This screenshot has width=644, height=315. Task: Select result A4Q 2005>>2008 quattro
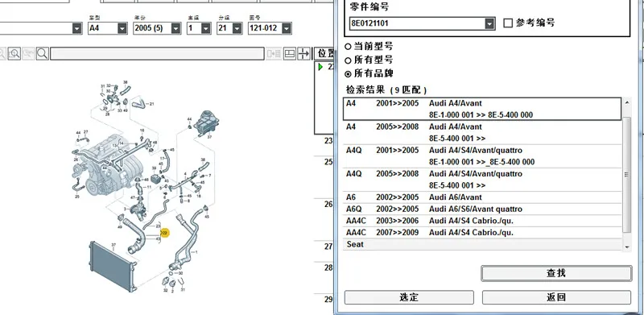pyautogui.click(x=482, y=180)
